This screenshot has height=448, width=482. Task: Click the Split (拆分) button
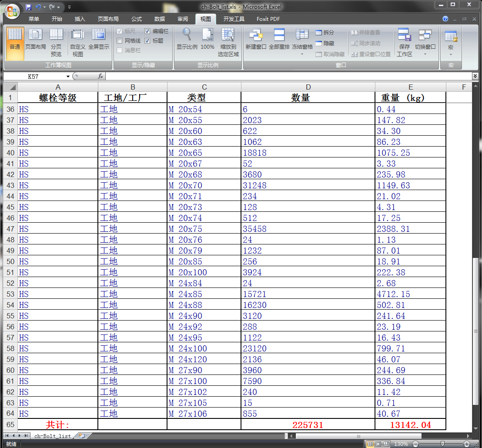coord(325,32)
